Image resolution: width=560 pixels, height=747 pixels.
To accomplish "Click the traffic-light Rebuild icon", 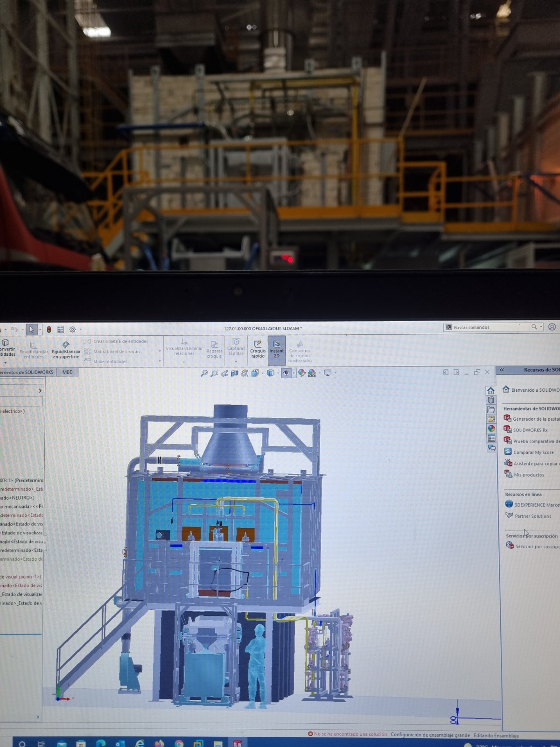I will [49, 330].
